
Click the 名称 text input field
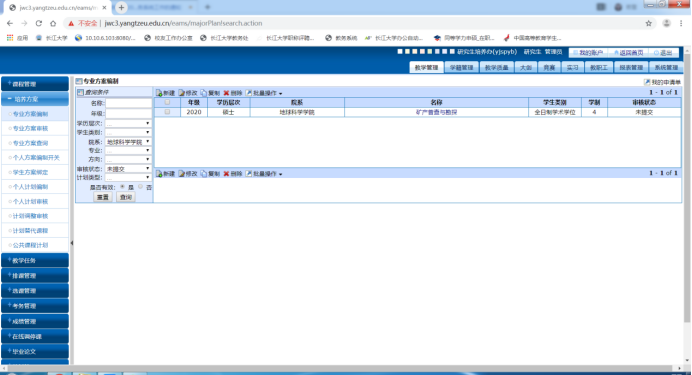(x=128, y=103)
